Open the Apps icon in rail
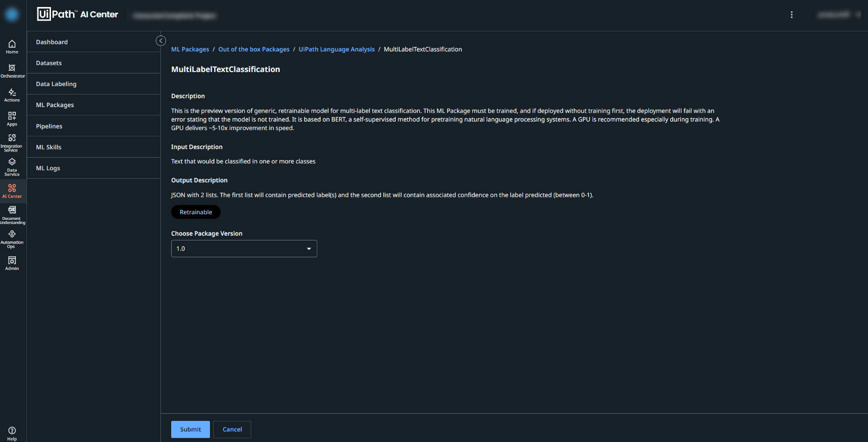The width and height of the screenshot is (868, 442). pos(12,119)
